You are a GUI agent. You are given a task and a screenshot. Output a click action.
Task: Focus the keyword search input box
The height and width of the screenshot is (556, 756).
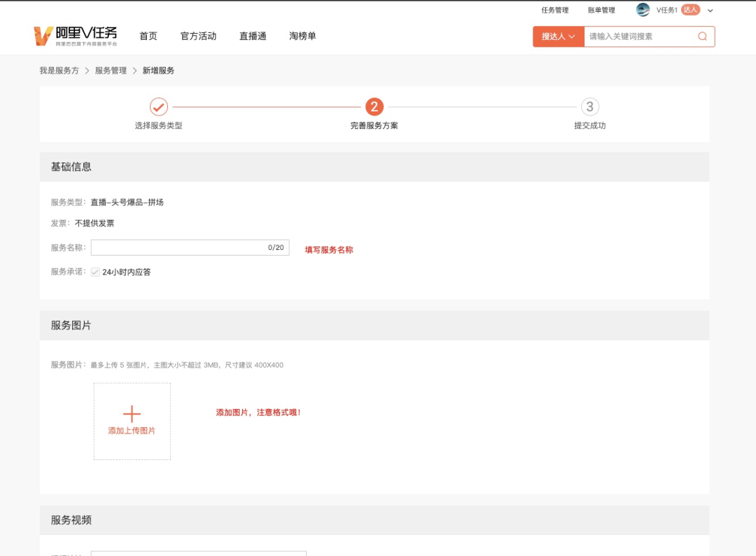[639, 36]
